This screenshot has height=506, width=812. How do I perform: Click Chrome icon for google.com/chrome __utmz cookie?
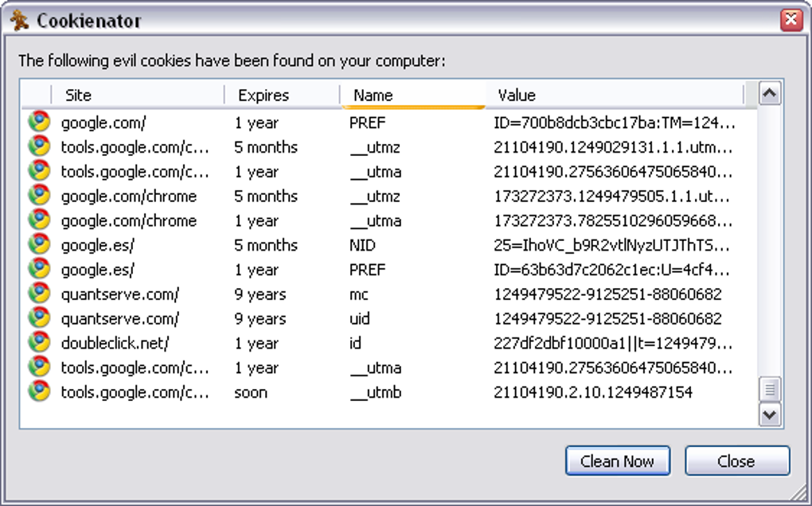[39, 196]
